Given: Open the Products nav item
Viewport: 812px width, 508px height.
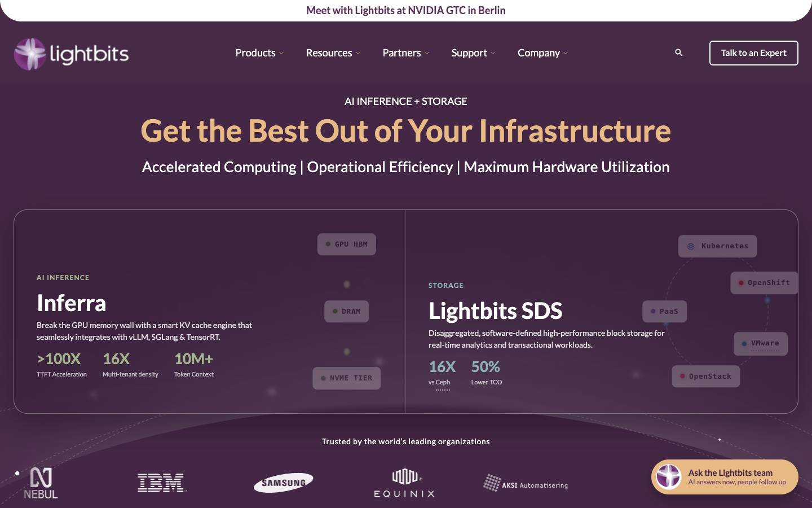Looking at the screenshot, I should 255,52.
